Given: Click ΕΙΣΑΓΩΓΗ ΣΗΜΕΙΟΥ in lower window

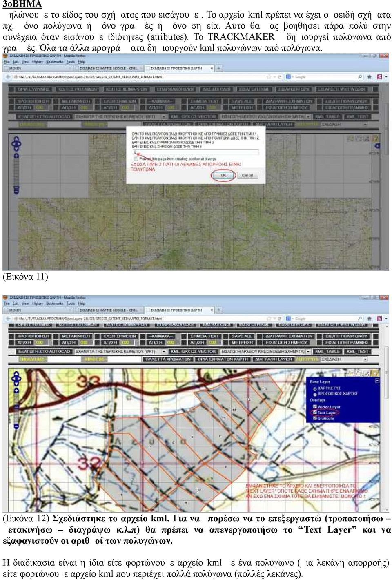Looking at the screenshot, I should point(287,342).
